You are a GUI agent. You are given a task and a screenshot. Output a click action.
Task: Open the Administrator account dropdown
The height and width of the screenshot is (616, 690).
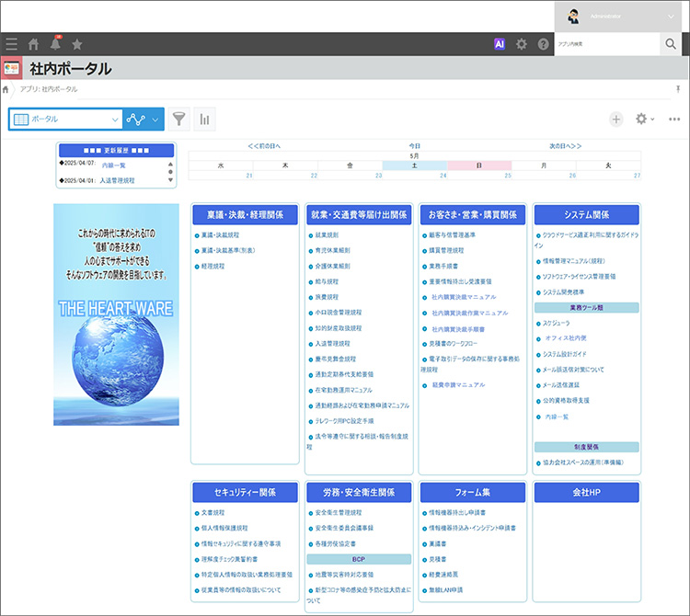tap(669, 16)
